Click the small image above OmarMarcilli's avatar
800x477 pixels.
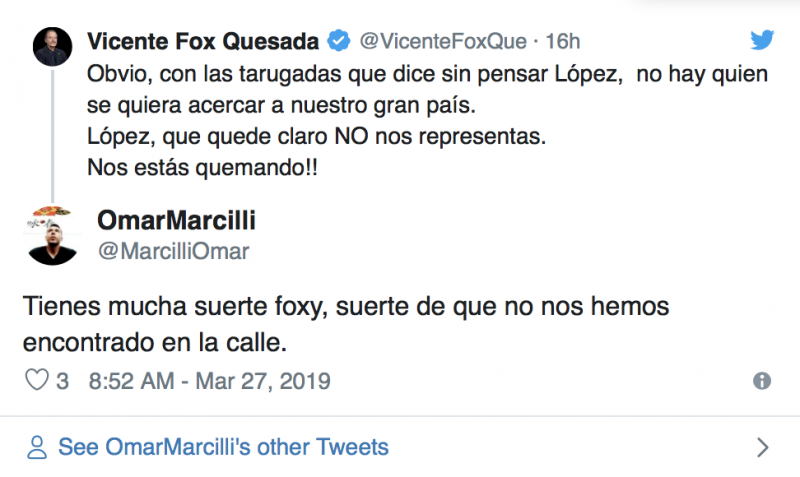pyautogui.click(x=54, y=211)
